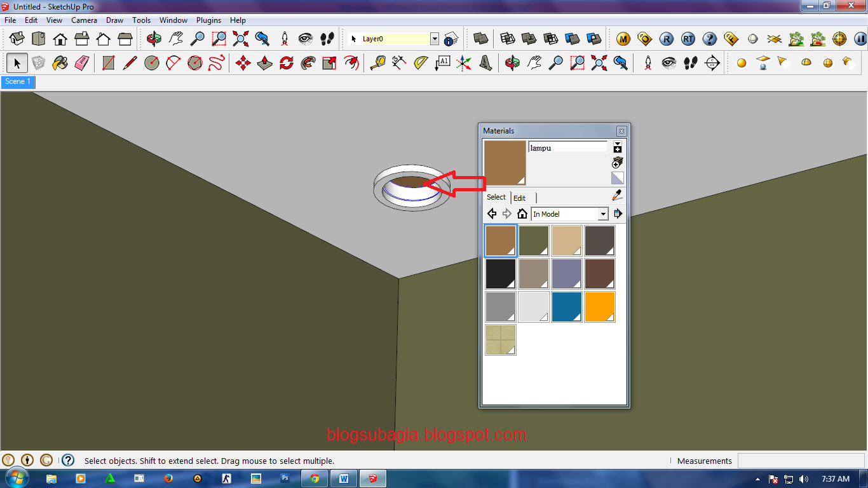Open V-Ray Material Editor (M)

[623, 39]
